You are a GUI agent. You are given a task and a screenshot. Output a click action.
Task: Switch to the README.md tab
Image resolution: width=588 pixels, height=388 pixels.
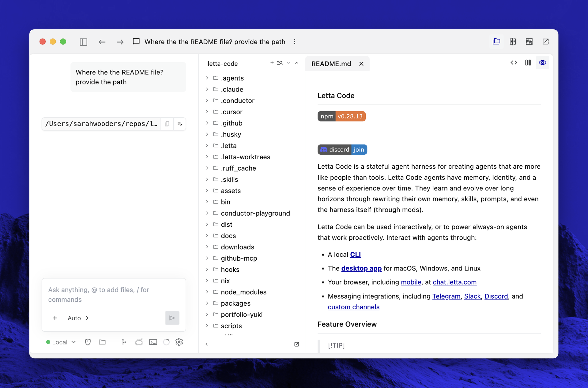point(331,64)
